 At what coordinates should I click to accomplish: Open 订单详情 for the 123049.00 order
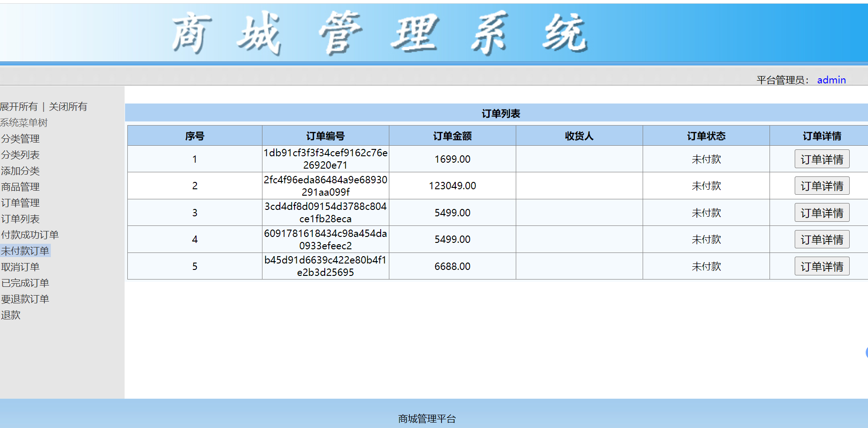coord(821,186)
